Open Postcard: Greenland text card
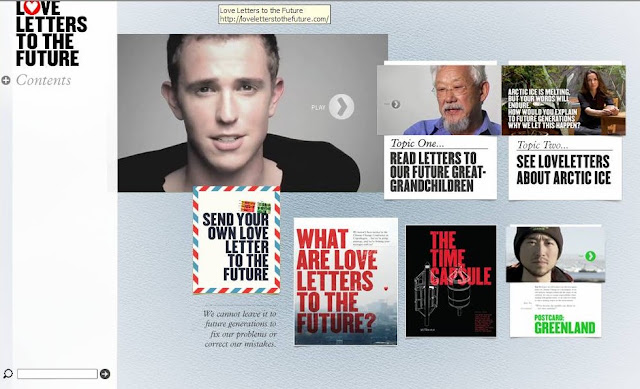Viewport: 640px width, 389px height. pyautogui.click(x=556, y=310)
